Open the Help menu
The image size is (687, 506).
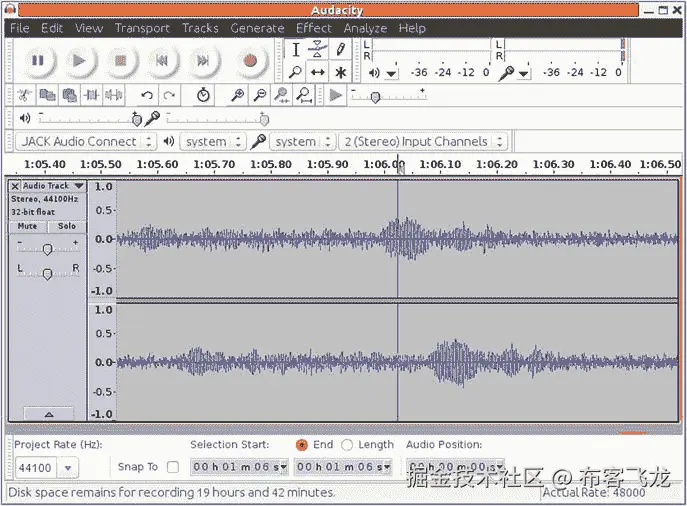tap(412, 28)
